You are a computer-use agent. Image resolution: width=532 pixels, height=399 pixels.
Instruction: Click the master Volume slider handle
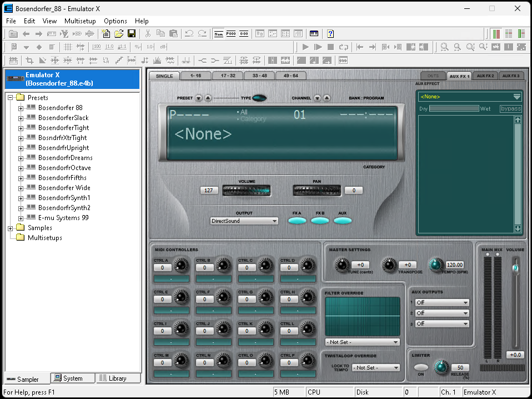[515, 268]
